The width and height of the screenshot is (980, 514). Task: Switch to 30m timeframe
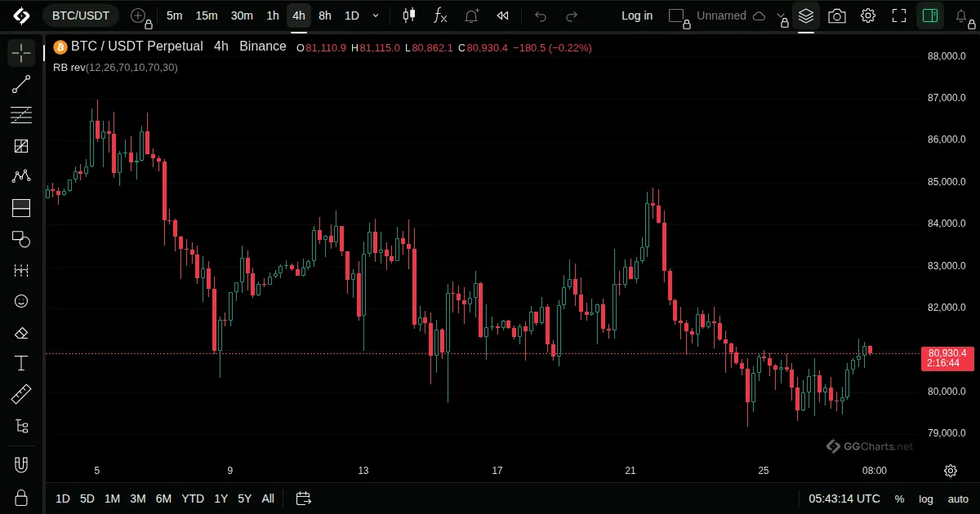point(242,16)
